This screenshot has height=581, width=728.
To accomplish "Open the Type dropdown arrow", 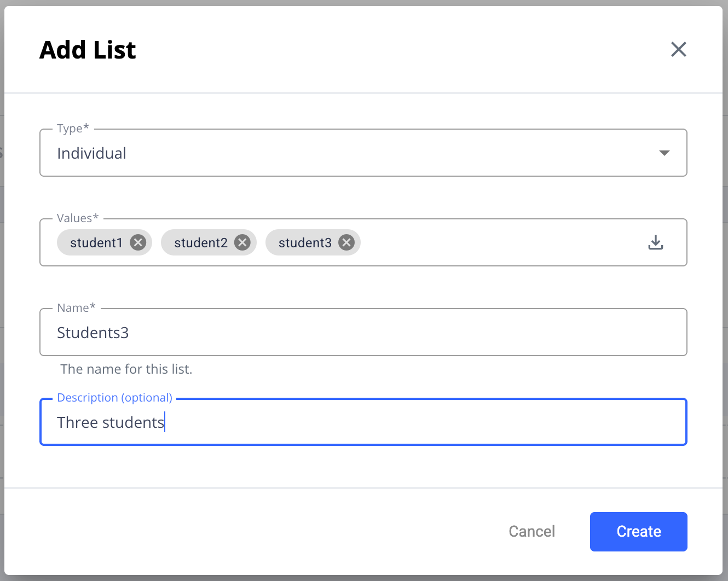I will coord(664,153).
